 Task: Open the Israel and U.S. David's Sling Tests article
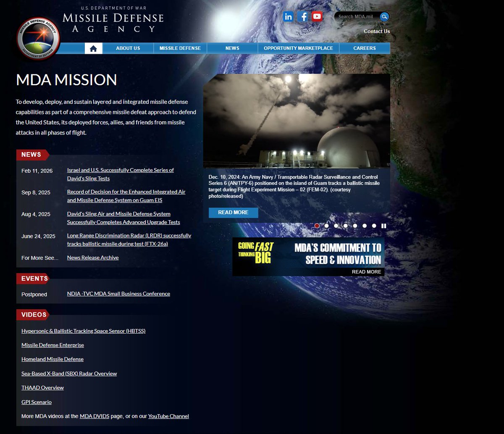tap(121, 174)
